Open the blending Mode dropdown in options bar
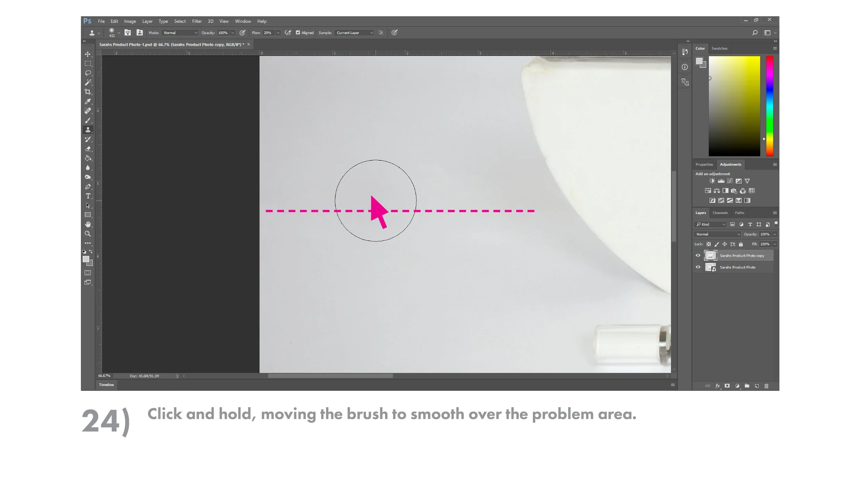Screen dimensions: 868x488 pyautogui.click(x=180, y=33)
